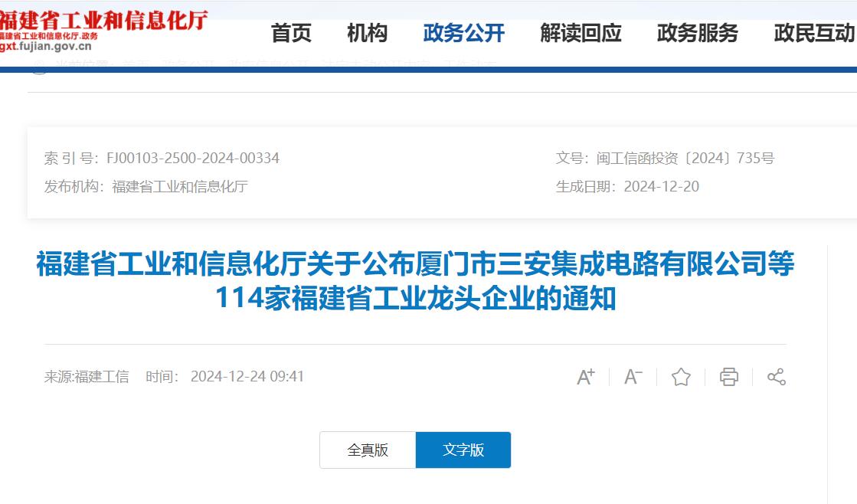Click 发布机构 福建省工业和信息化厅 text
The width and height of the screenshot is (857, 504).
(146, 186)
